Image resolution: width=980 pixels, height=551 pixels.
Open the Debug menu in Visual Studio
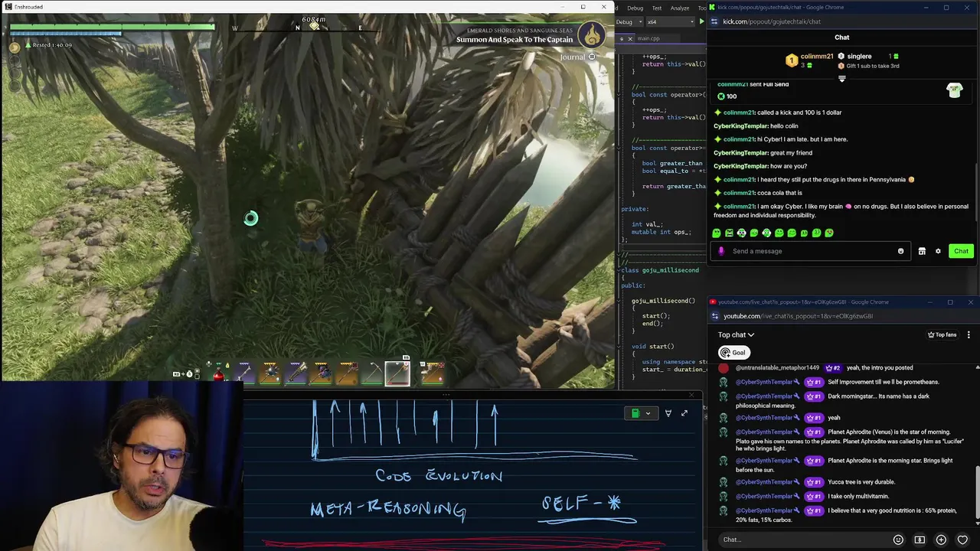(635, 8)
